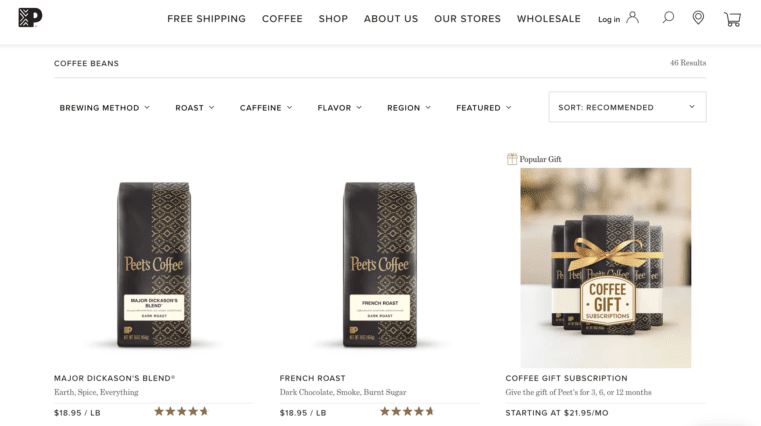Click the Log in link
This screenshot has width=761, height=426.
tap(609, 19)
